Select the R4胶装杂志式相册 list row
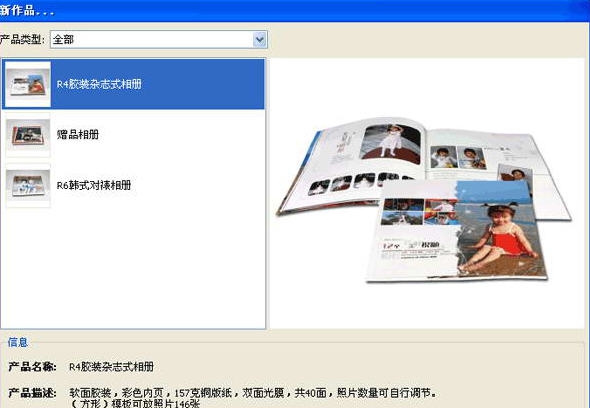Screen dimensions: 590x408 [134, 84]
